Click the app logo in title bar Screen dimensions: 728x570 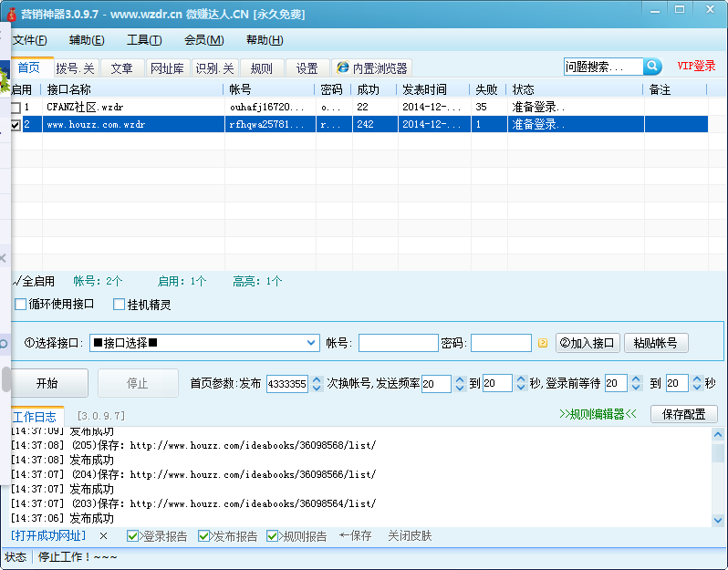pyautogui.click(x=11, y=14)
